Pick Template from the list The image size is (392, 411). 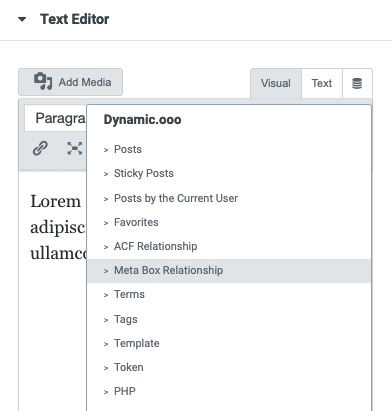coord(229,343)
